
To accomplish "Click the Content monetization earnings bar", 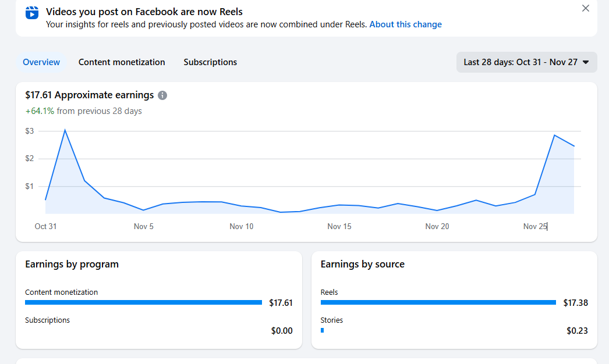I will [143, 302].
